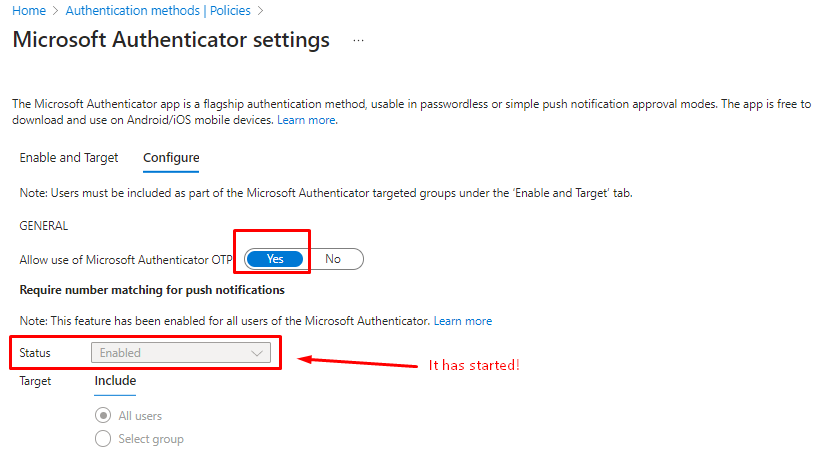Choose the Select group radio option
The image size is (823, 459).
102,439
